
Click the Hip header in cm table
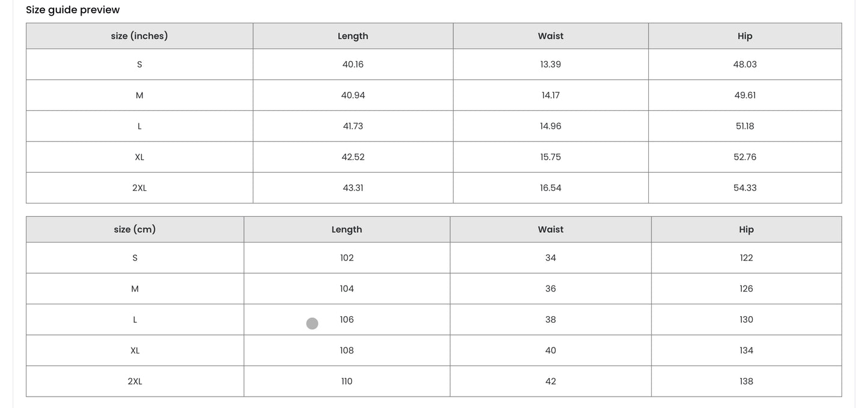[x=746, y=229]
